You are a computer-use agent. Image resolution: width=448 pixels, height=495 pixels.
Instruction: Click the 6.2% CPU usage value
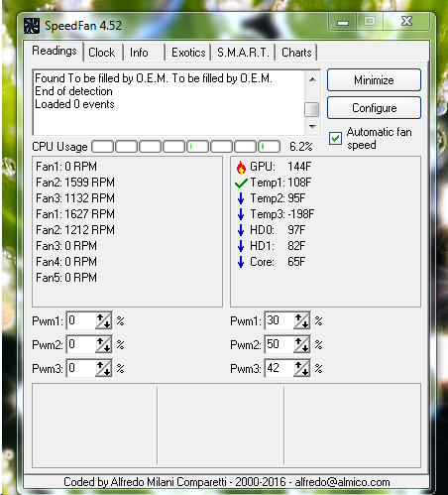pyautogui.click(x=301, y=147)
